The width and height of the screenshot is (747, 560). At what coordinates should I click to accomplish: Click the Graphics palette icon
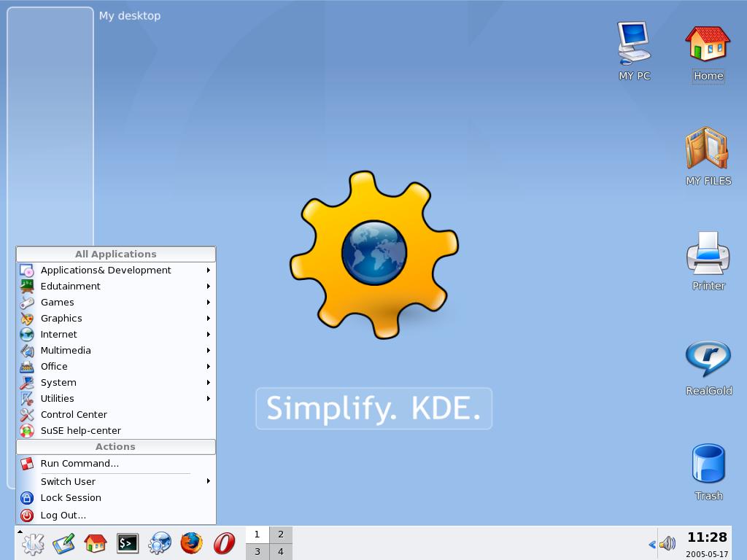(x=27, y=319)
